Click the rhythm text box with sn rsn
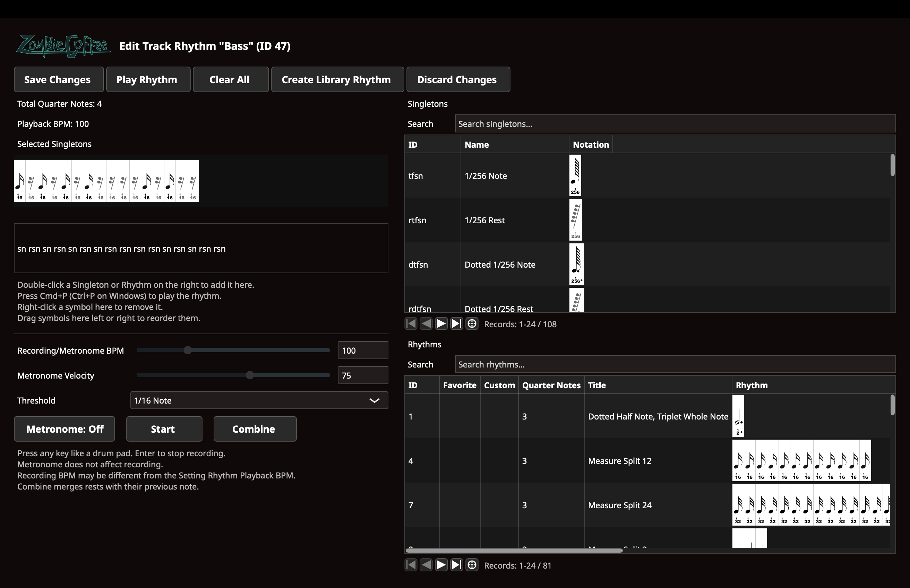 click(201, 248)
